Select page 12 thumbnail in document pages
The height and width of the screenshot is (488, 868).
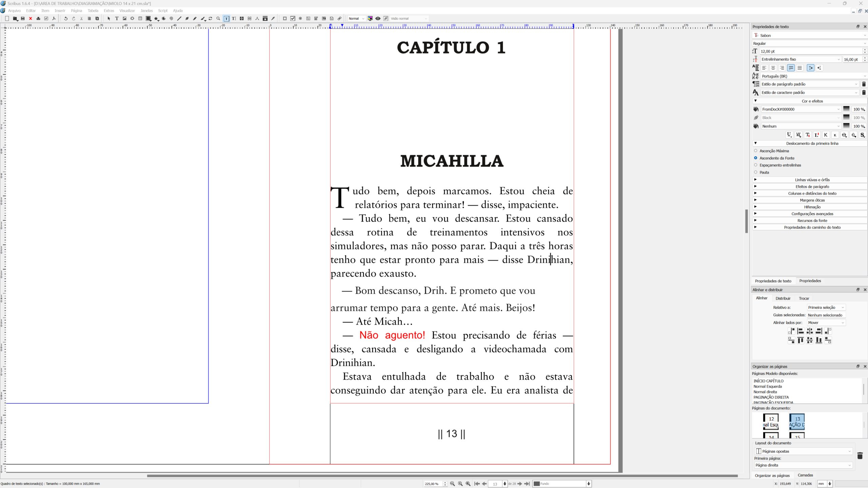(x=771, y=422)
